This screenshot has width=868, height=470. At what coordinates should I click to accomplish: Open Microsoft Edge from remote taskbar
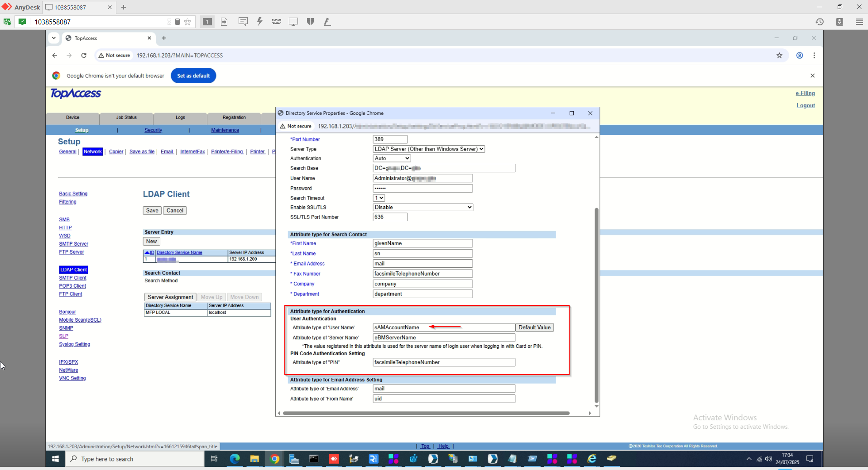pyautogui.click(x=235, y=459)
